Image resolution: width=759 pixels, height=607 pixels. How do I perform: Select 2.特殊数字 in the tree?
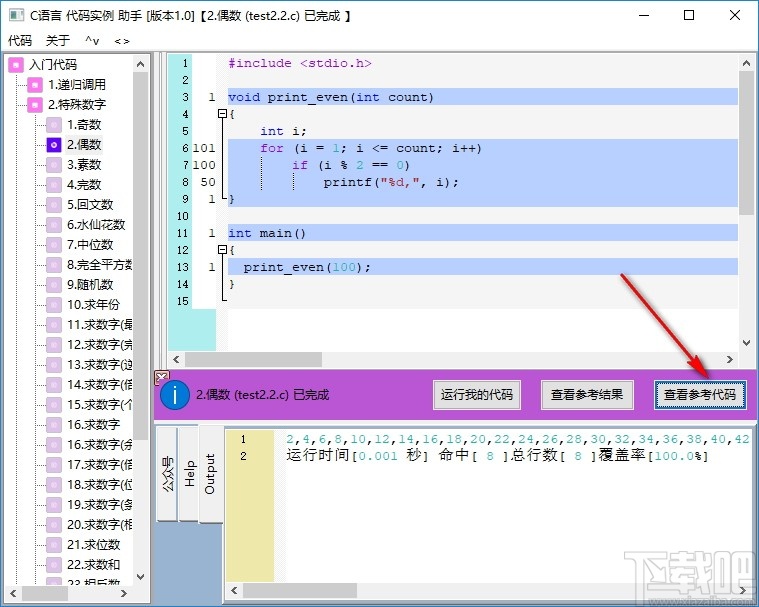77,105
